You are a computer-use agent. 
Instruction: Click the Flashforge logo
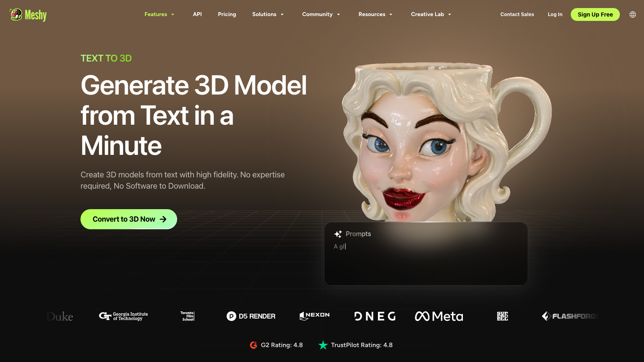[x=570, y=316]
